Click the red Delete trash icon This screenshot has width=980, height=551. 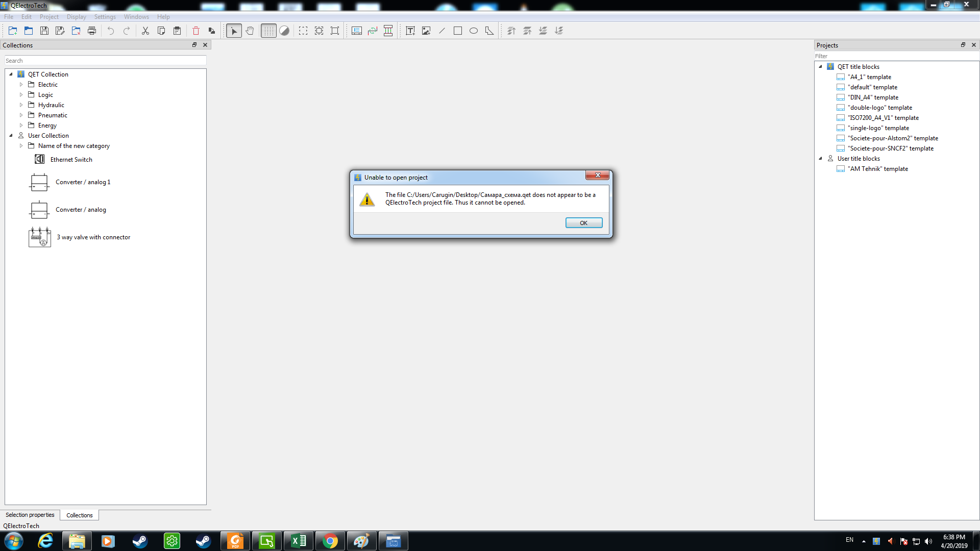tap(195, 31)
